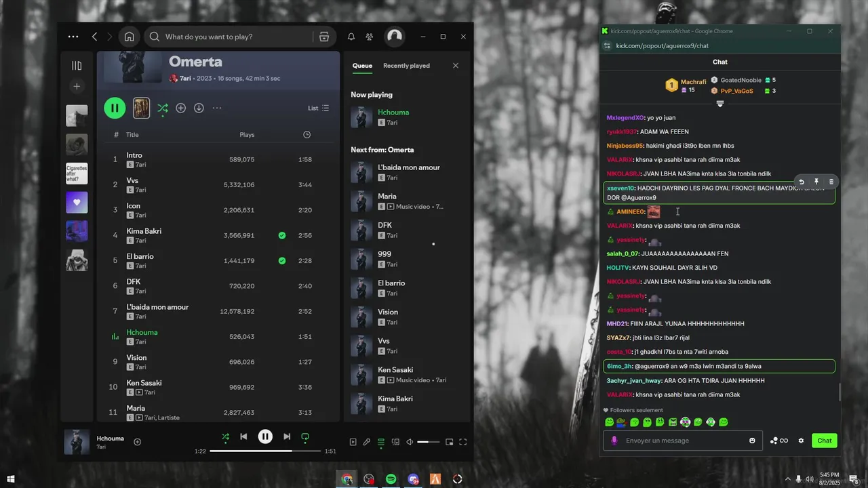
Task: Switch to Spotify from the taskbar
Action: [391, 479]
